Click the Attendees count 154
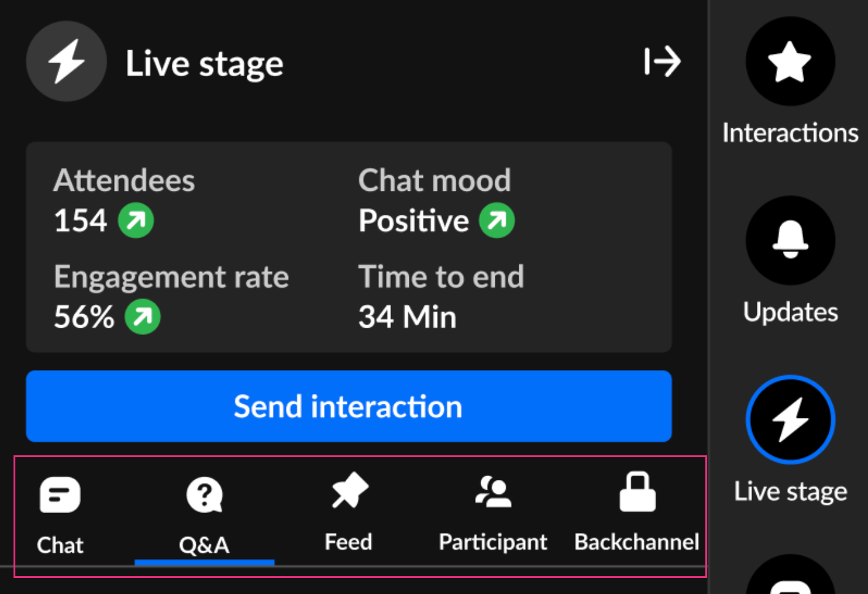Image resolution: width=868 pixels, height=594 pixels. point(80,221)
